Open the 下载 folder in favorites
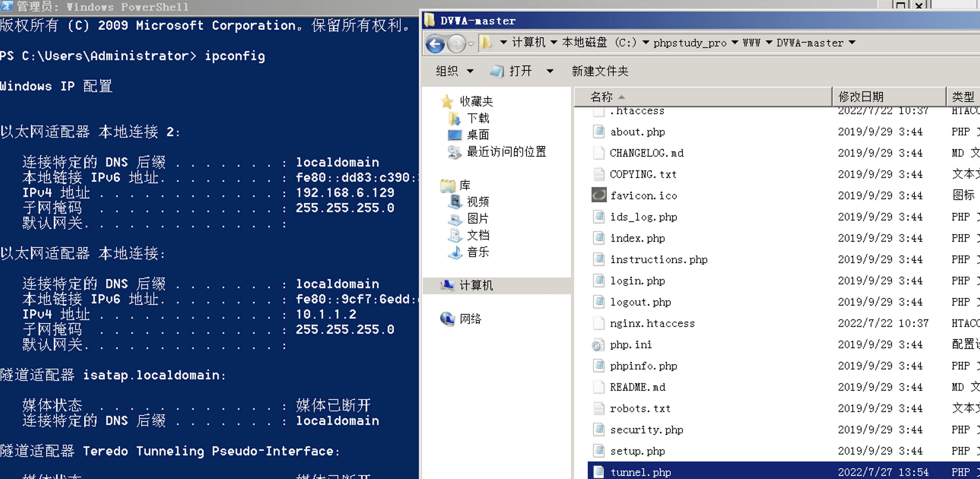Screen dimensions: 980x479 coord(478,118)
